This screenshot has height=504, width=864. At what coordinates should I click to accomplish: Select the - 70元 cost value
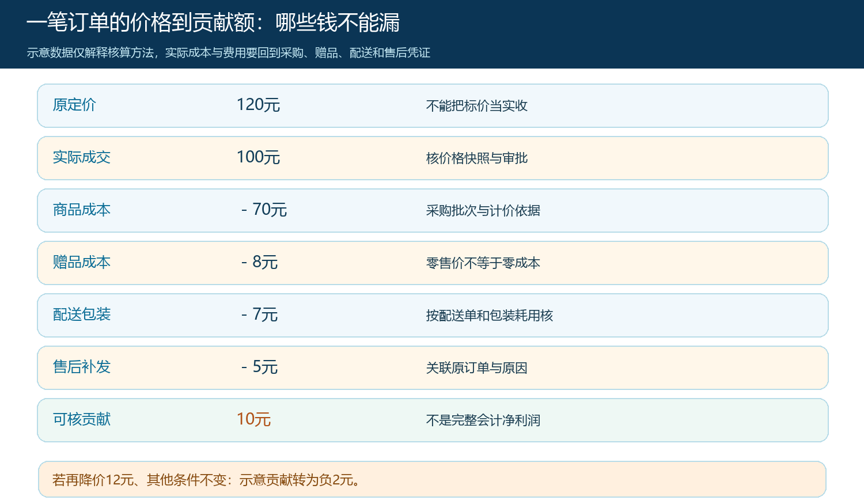click(x=264, y=210)
